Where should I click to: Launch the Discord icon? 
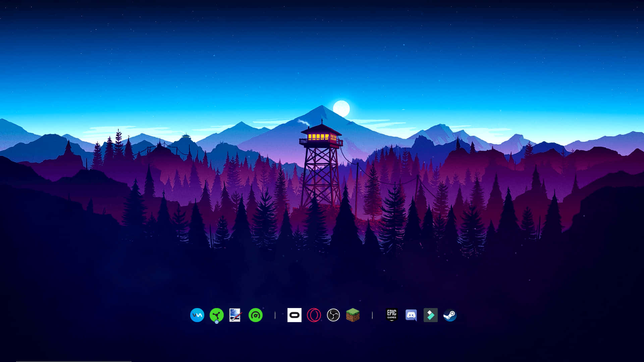(411, 315)
